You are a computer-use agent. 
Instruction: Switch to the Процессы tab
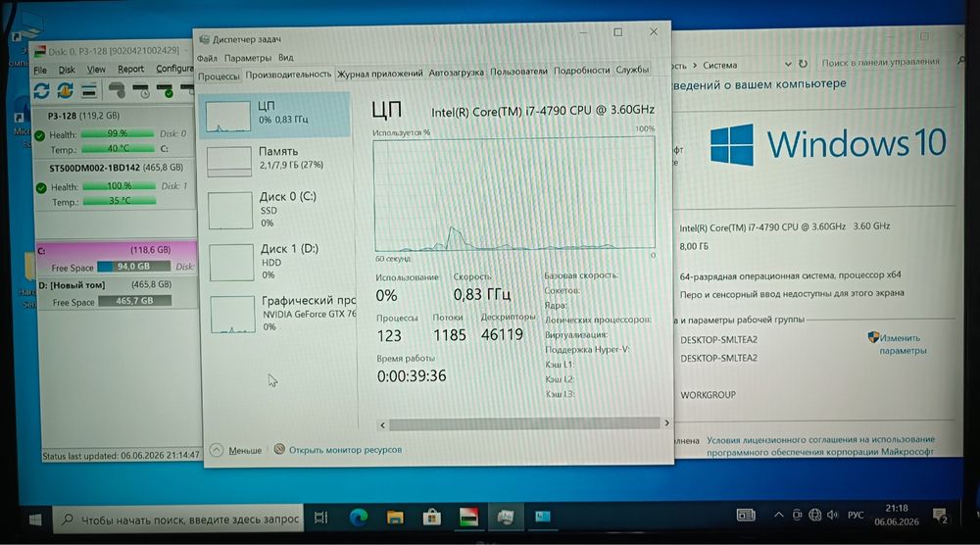pyautogui.click(x=219, y=76)
